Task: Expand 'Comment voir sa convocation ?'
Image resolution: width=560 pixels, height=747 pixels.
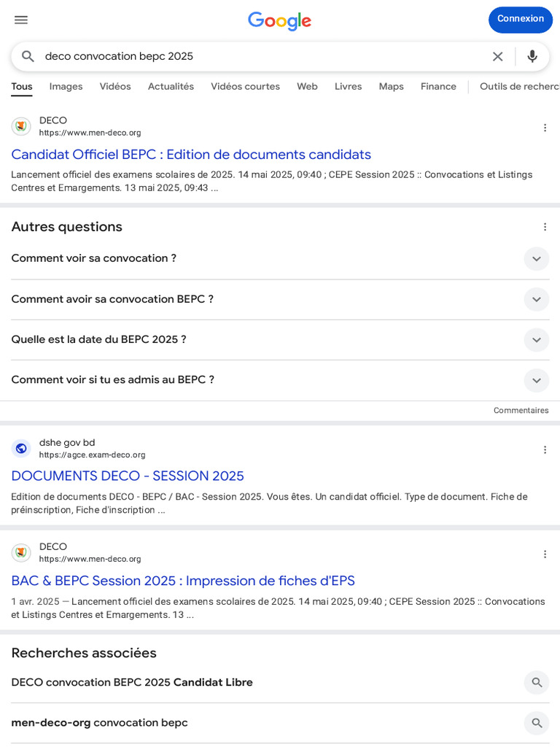Action: 536,259
